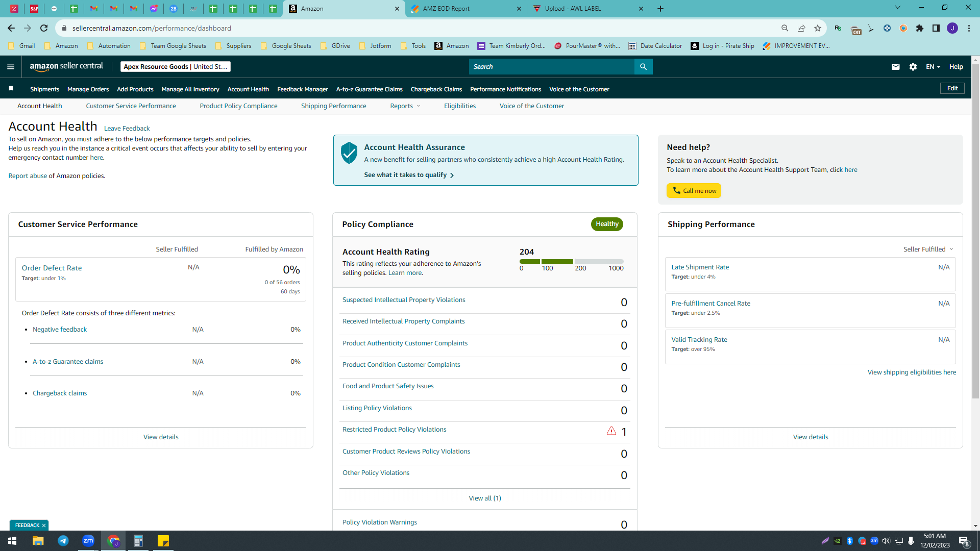This screenshot has height=551, width=980.
Task: Open Telegram from the taskbar
Action: tap(63, 541)
